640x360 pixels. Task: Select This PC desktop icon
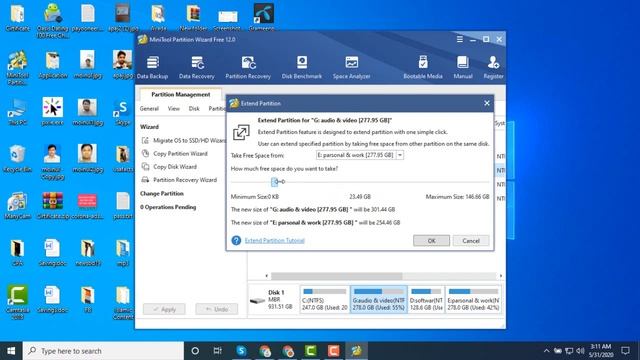17,111
